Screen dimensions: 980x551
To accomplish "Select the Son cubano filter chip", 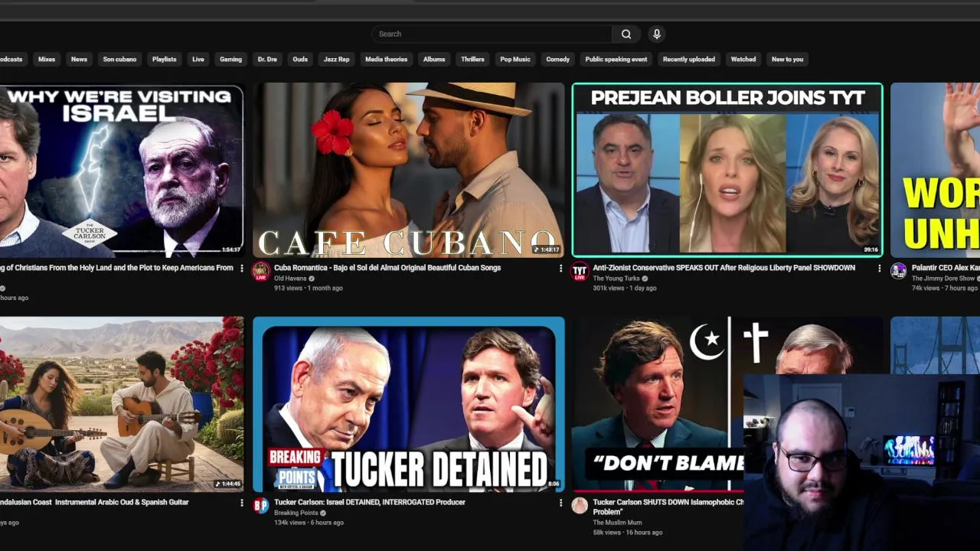I will click(x=119, y=59).
